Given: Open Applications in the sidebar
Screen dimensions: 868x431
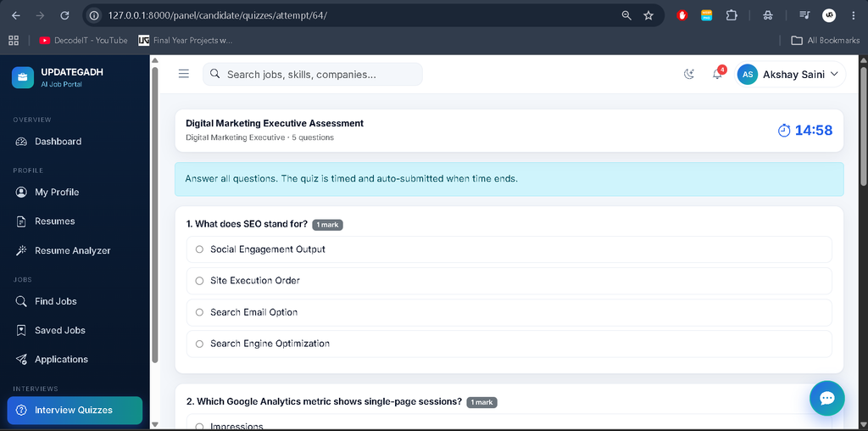Looking at the screenshot, I should [x=75, y=359].
